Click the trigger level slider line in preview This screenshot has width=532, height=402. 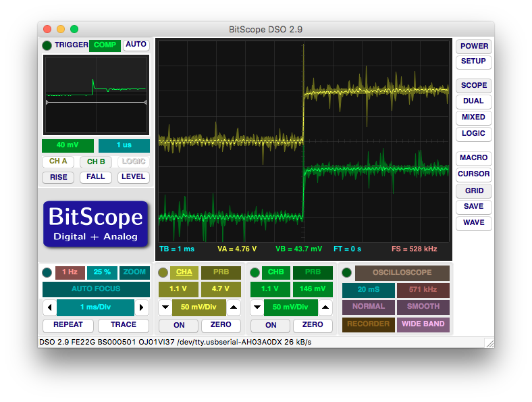pos(96,102)
